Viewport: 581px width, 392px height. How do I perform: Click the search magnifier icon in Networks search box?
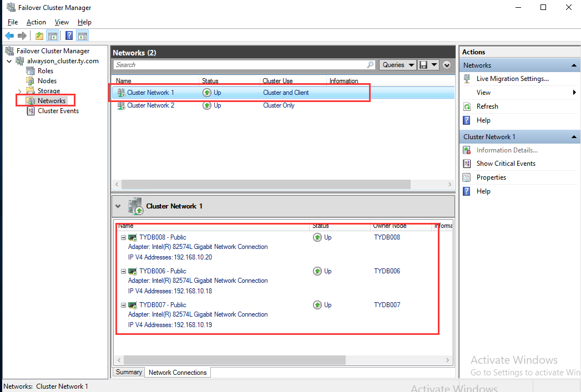click(x=370, y=65)
